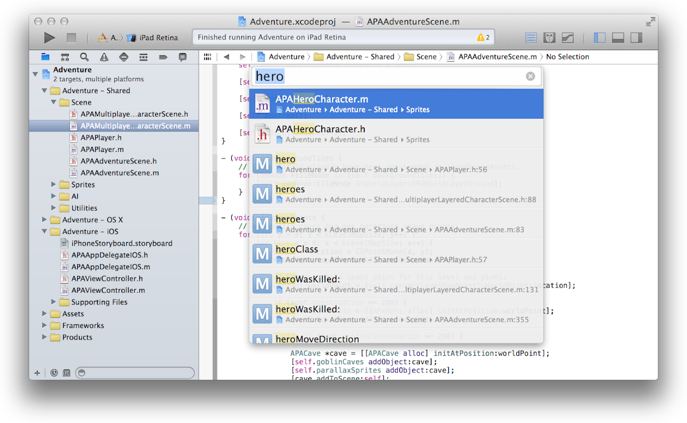Show the Symbol navigator

click(65, 57)
